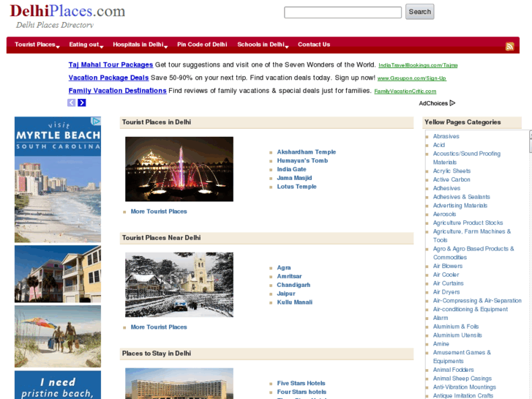Open Aluminium & Foils category
This screenshot has height=399, width=532.
click(x=456, y=327)
